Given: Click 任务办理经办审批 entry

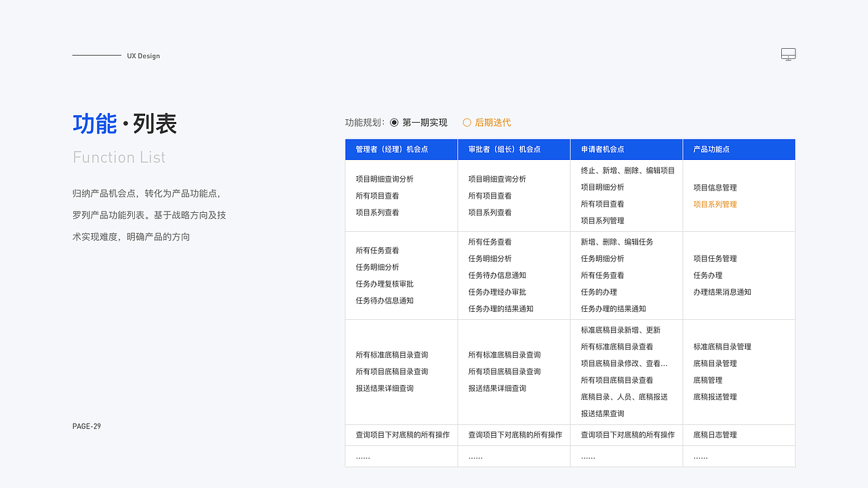Looking at the screenshot, I should tap(497, 292).
